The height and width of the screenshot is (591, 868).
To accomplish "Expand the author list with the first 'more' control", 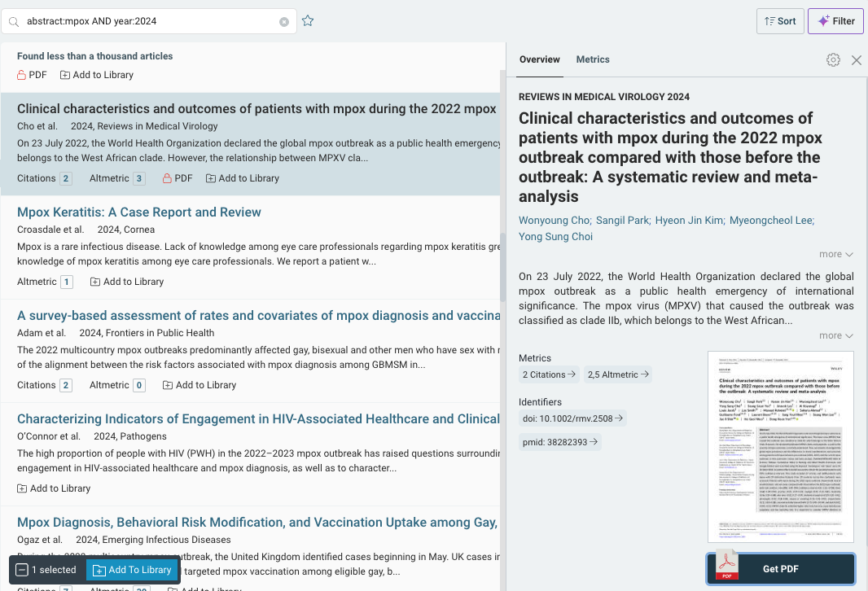I will coord(835,254).
